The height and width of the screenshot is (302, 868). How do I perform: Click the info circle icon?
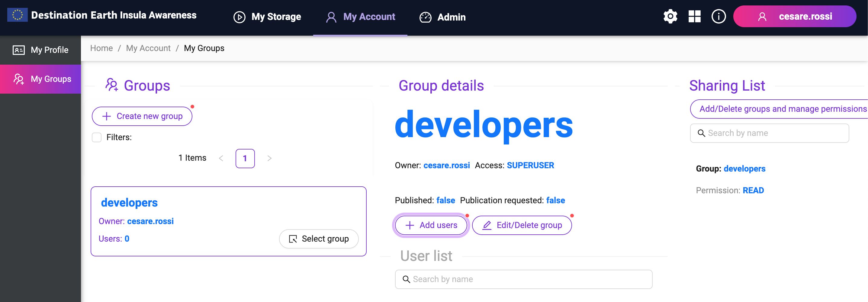[719, 16]
